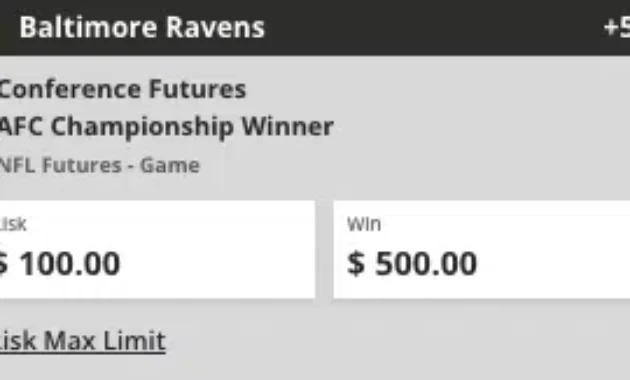Click the Win amount input field
This screenshot has width=630, height=380.
coord(482,249)
